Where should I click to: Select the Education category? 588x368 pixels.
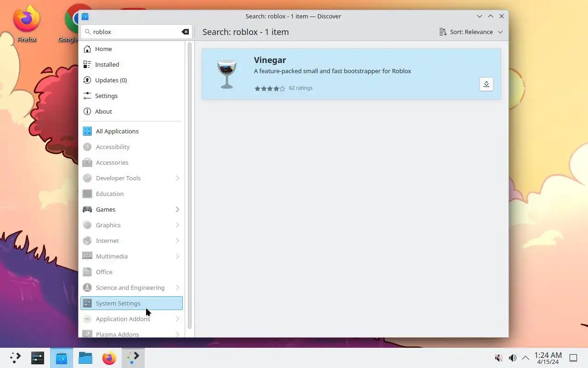(131, 194)
